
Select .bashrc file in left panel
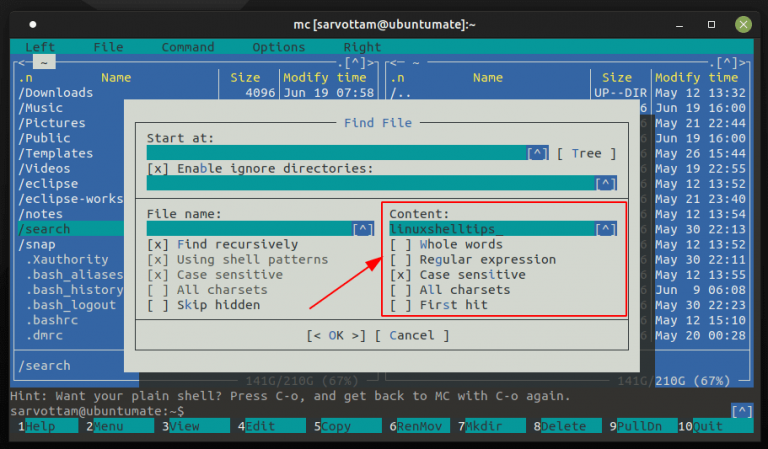tap(51, 320)
